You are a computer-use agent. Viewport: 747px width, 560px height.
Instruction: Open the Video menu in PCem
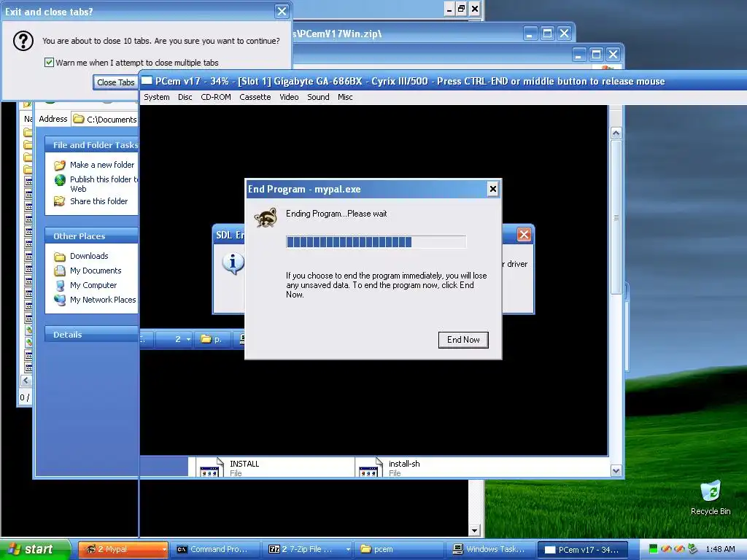(x=289, y=97)
